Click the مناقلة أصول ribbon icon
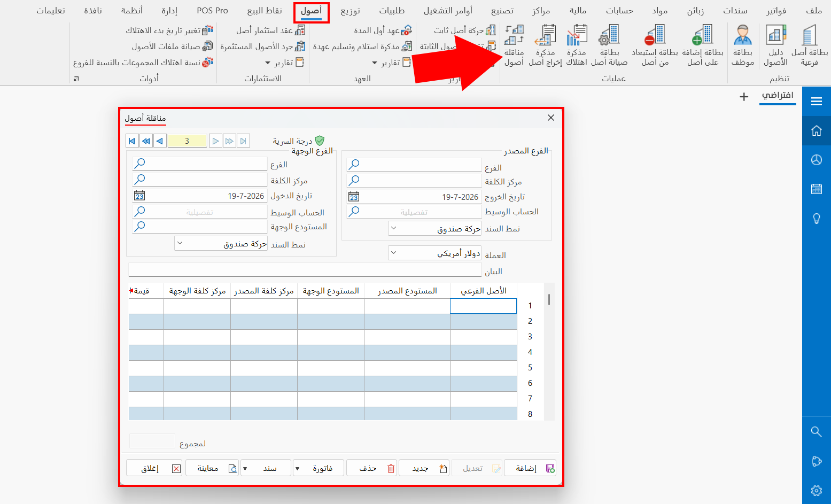The height and width of the screenshot is (504, 831). [514, 45]
